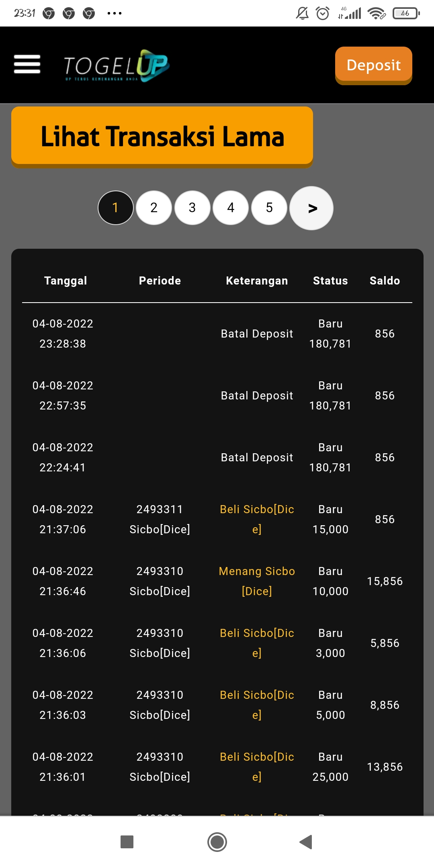Image resolution: width=434 pixels, height=868 pixels.
Task: Open Lihat Transaksi Lama
Action: 162,136
